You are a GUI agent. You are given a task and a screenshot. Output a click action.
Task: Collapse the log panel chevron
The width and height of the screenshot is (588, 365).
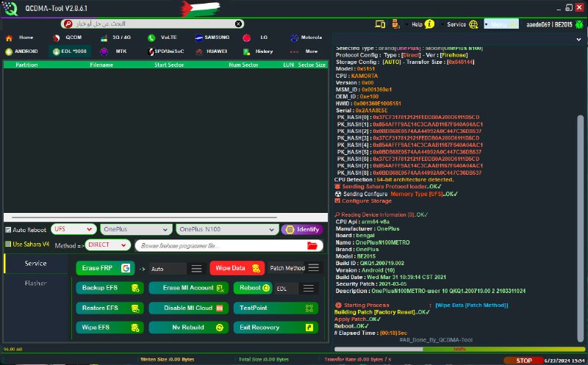(578, 39)
